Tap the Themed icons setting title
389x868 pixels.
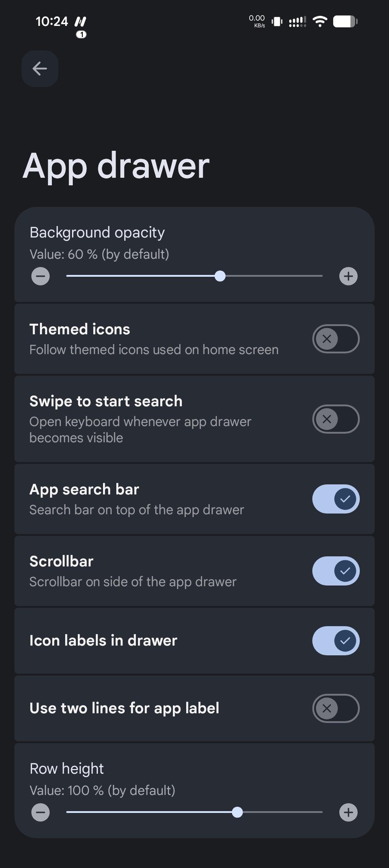pyautogui.click(x=80, y=329)
